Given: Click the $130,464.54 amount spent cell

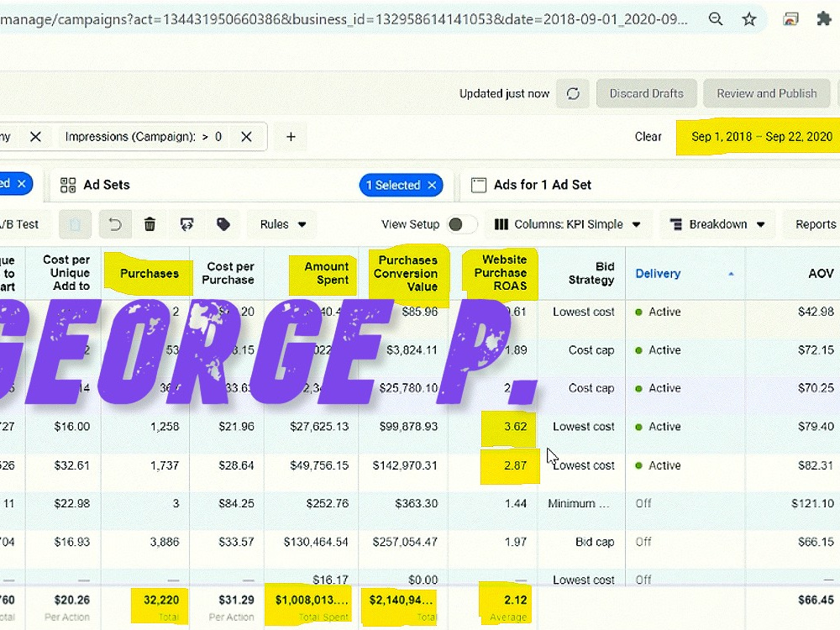Looking at the screenshot, I should (316, 542).
